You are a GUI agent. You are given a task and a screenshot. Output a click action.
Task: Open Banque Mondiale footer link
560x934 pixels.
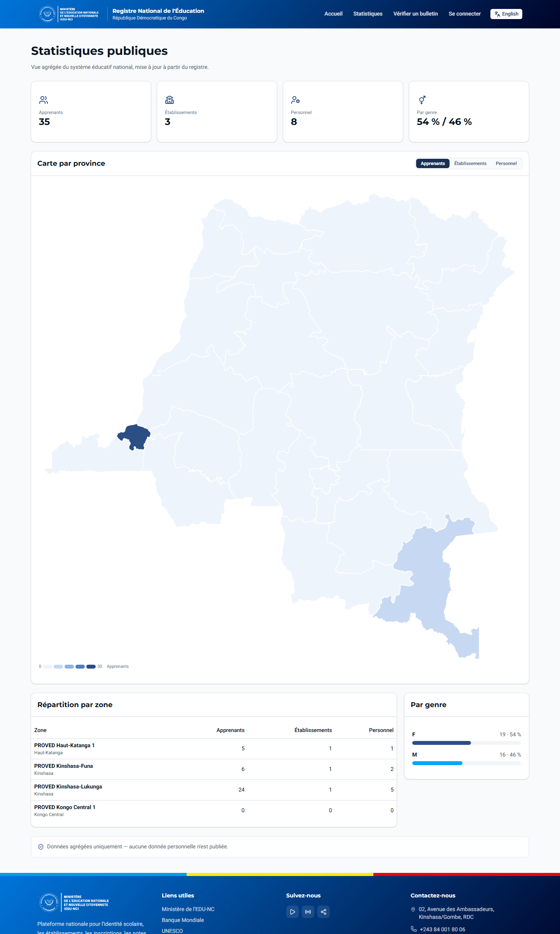[x=183, y=920]
